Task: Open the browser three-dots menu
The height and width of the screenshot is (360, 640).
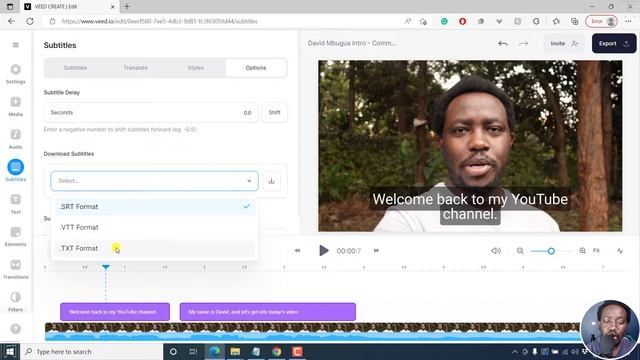Action: click(628, 21)
